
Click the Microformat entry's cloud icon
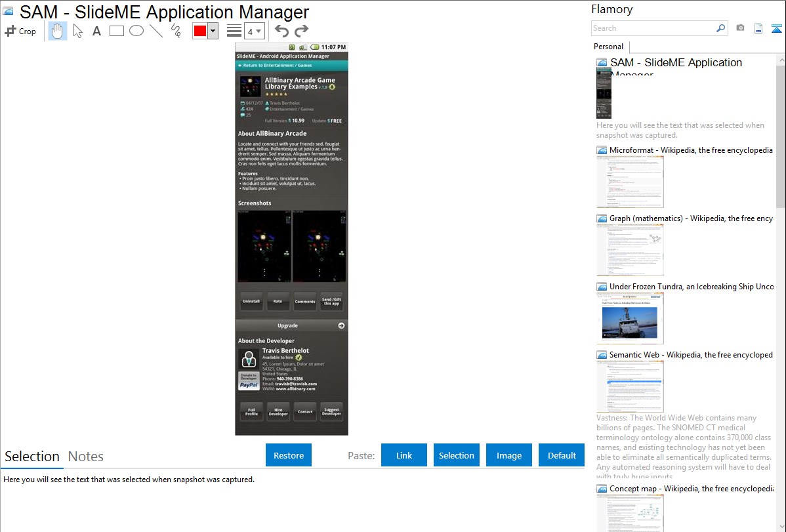coord(602,150)
